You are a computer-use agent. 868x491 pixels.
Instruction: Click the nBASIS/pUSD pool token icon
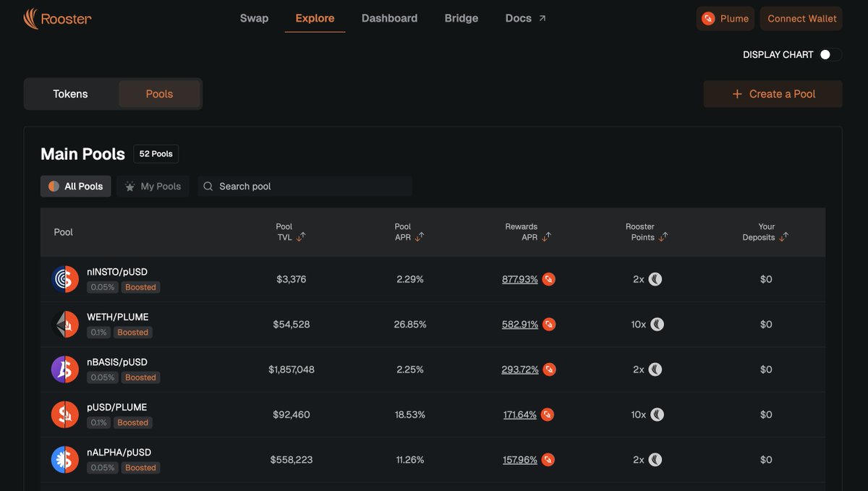pos(65,370)
